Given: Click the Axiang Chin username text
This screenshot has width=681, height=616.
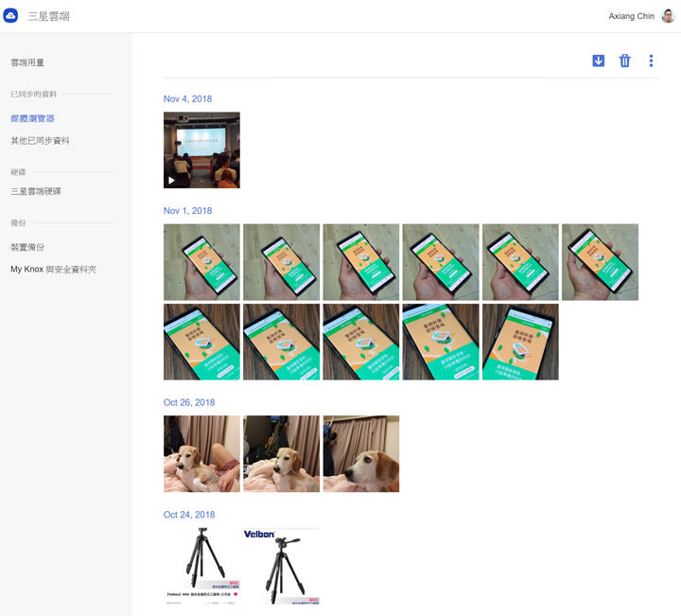Looking at the screenshot, I should coord(633,16).
